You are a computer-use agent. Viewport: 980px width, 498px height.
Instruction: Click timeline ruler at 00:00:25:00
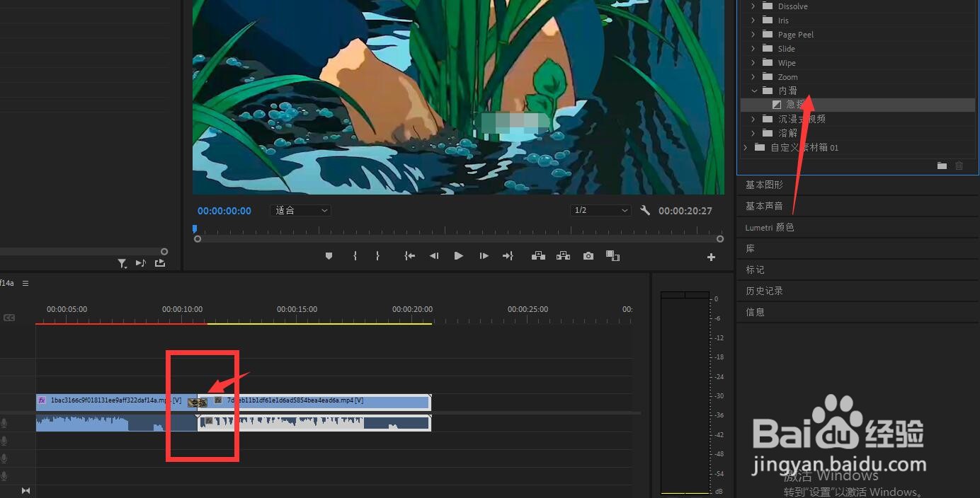(528, 309)
